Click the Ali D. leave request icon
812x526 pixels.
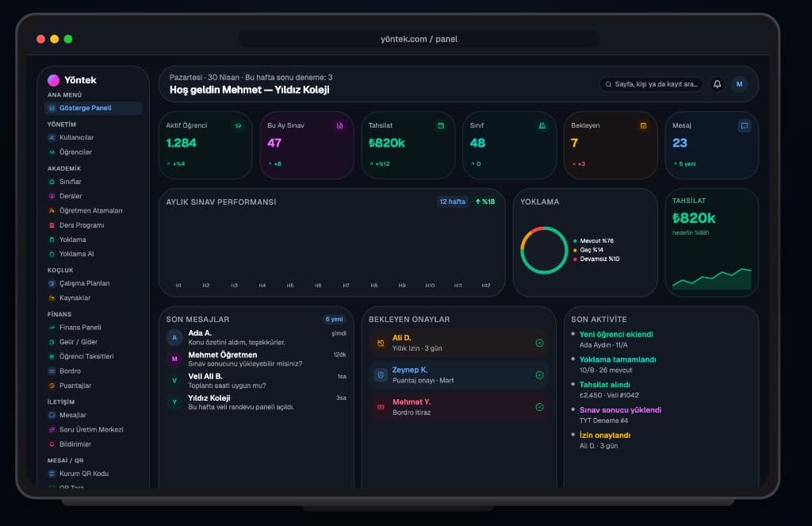381,343
